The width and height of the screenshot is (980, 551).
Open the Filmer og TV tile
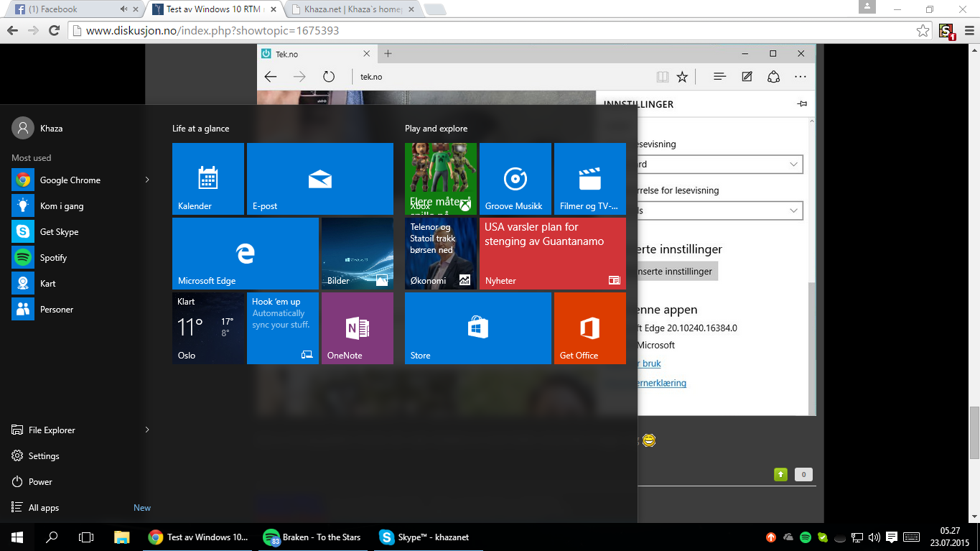[590, 179]
